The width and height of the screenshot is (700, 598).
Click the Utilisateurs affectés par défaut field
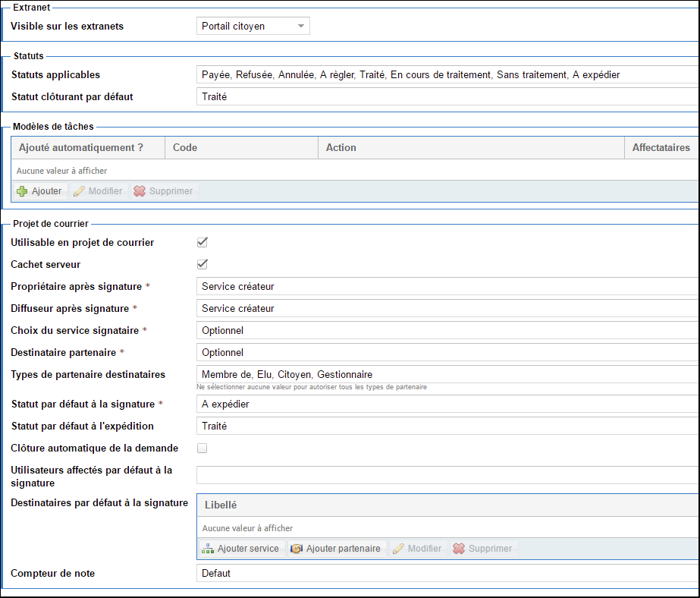pos(447,475)
